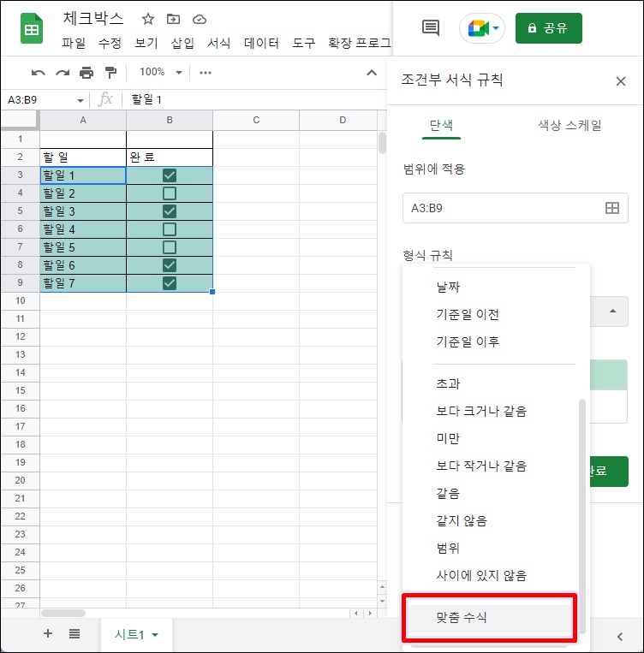Viewport: 644px width, 653px height.
Task: Open the all sheets list icon
Action: [75, 633]
